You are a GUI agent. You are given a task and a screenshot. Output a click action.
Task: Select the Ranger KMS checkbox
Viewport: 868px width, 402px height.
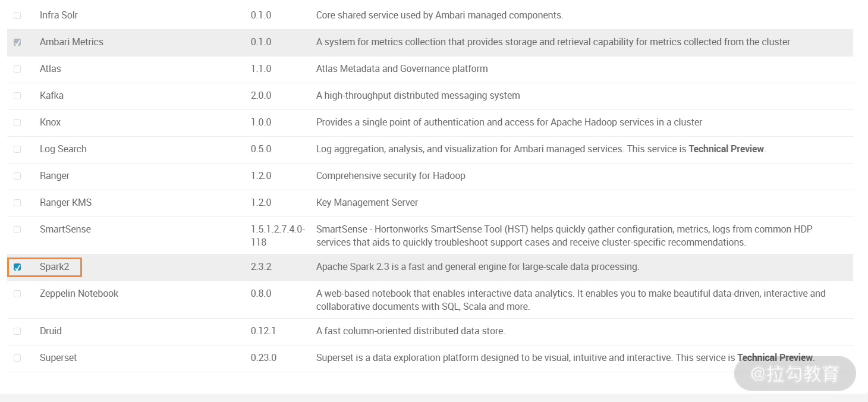click(17, 203)
